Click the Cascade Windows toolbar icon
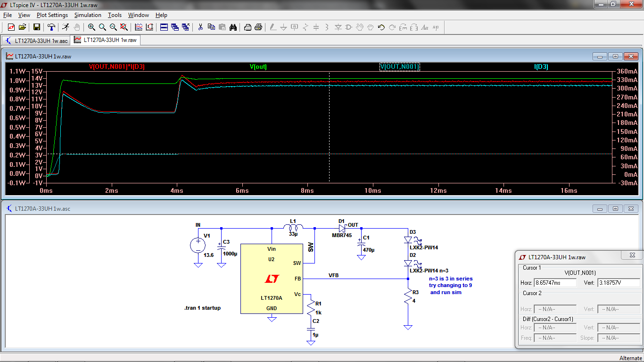This screenshot has width=644, height=362. pos(175,27)
